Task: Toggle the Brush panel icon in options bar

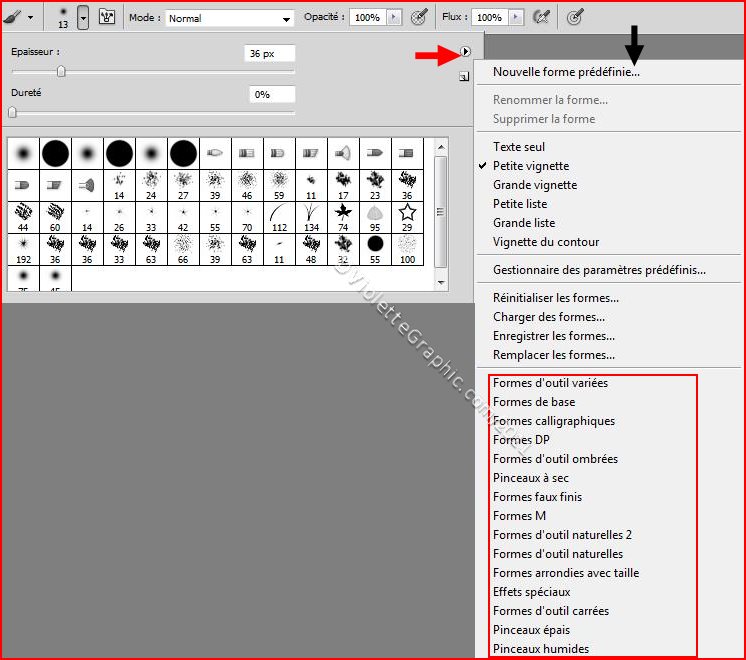Action: pyautogui.click(x=106, y=17)
